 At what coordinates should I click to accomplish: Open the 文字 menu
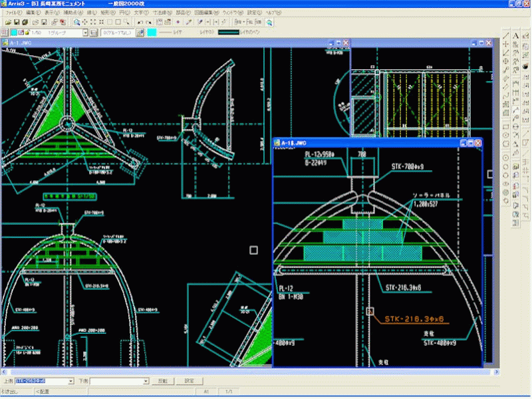pos(140,13)
